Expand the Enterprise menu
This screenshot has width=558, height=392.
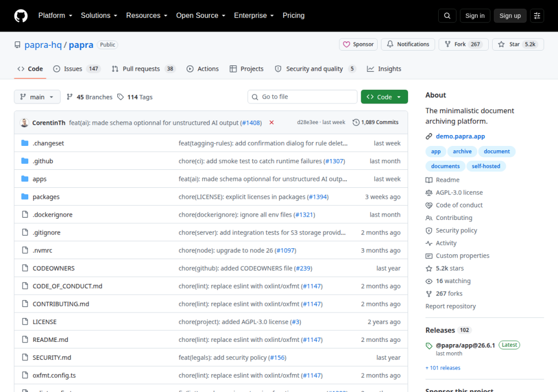[x=254, y=16]
